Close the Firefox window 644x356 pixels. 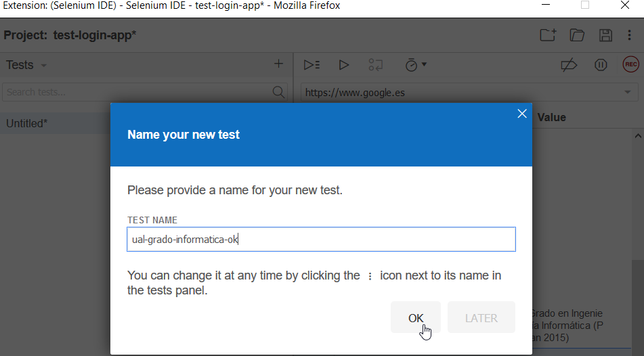[624, 5]
